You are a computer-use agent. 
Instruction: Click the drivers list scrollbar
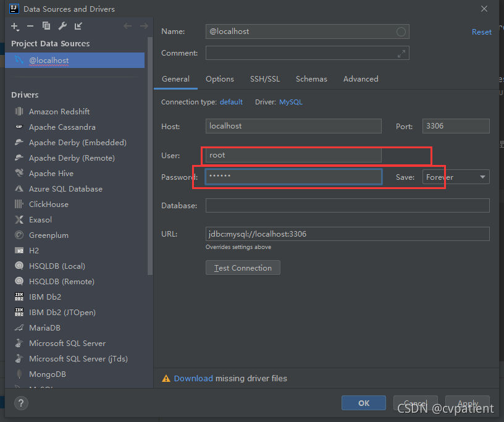(150, 156)
